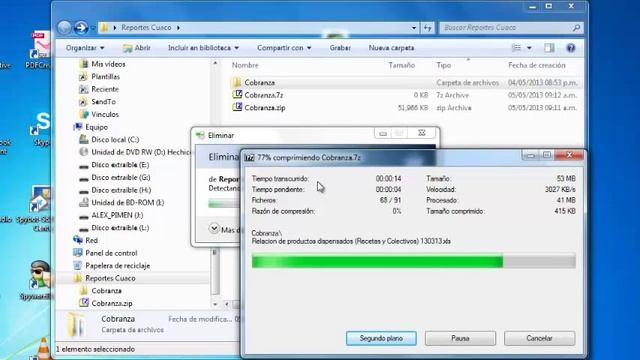
Task: Click Abrir in the toolbar
Action: pos(137,48)
